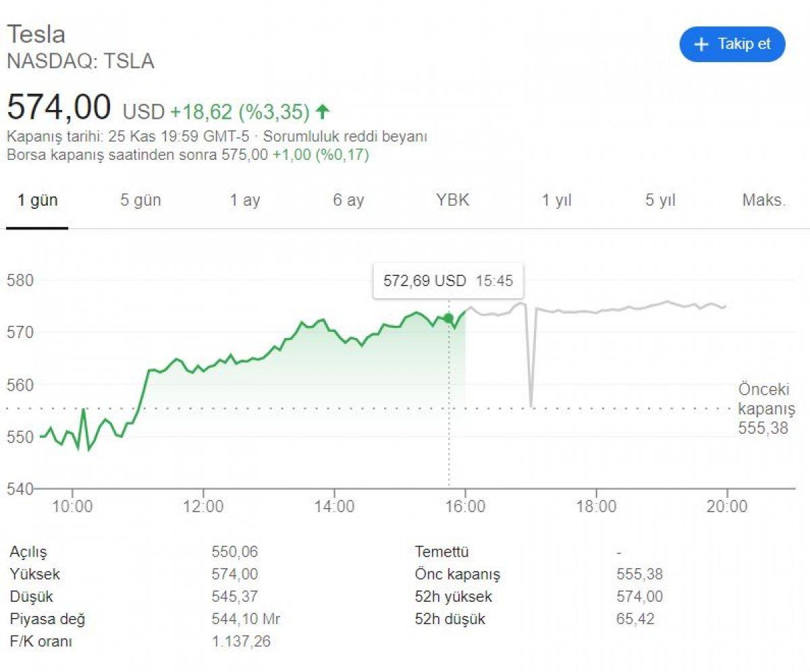Click the green dot marker on chart

(447, 318)
